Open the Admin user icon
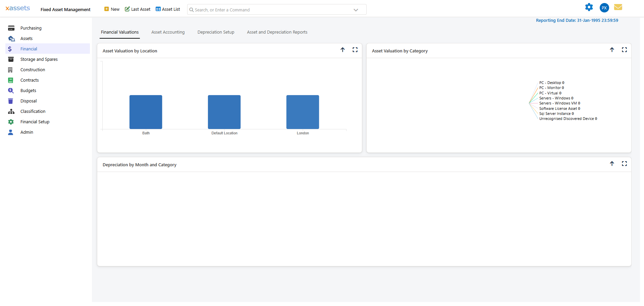This screenshot has height=306, width=644. (x=11, y=132)
